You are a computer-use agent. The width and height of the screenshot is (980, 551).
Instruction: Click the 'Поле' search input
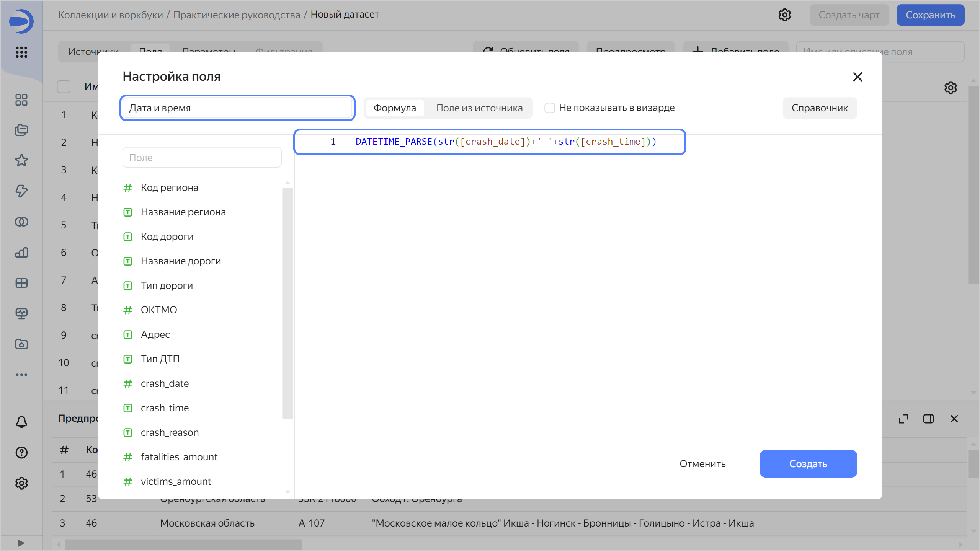[202, 158]
